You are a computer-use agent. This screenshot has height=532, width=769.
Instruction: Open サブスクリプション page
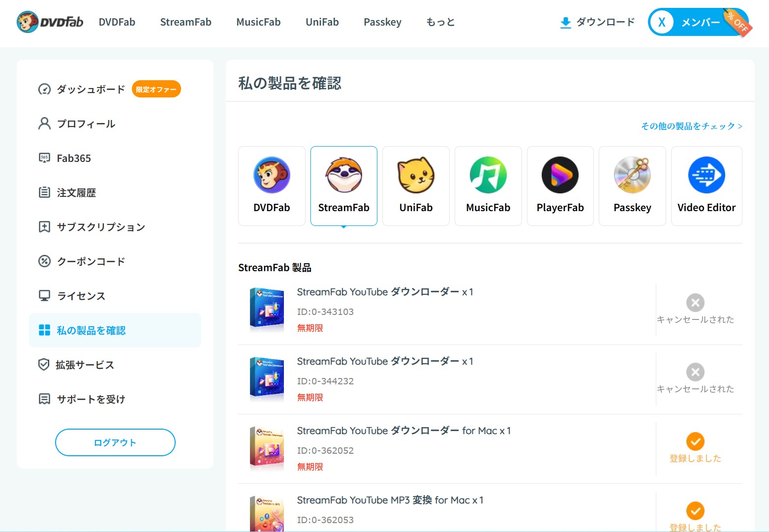coord(101,227)
